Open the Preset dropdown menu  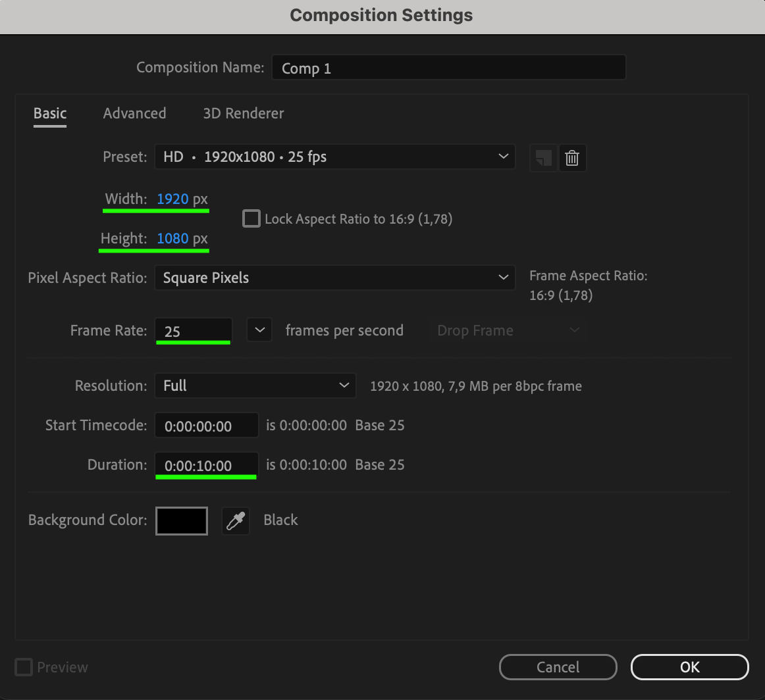334,157
